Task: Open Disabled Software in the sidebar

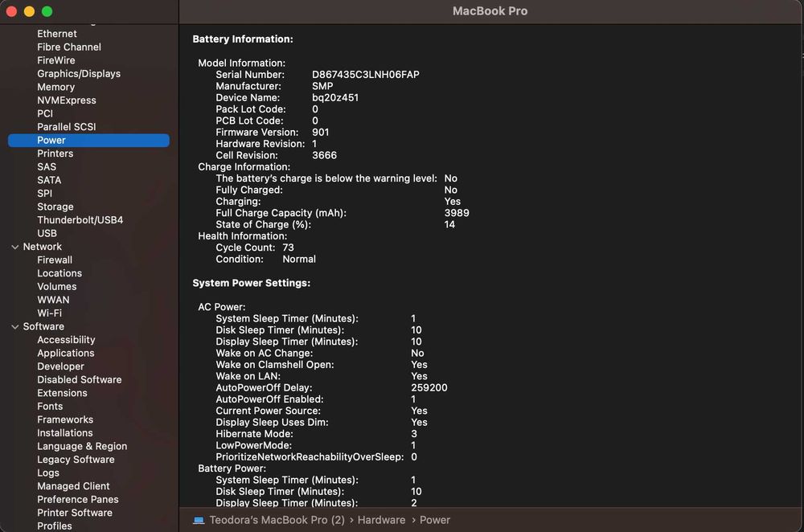Action: pos(80,380)
